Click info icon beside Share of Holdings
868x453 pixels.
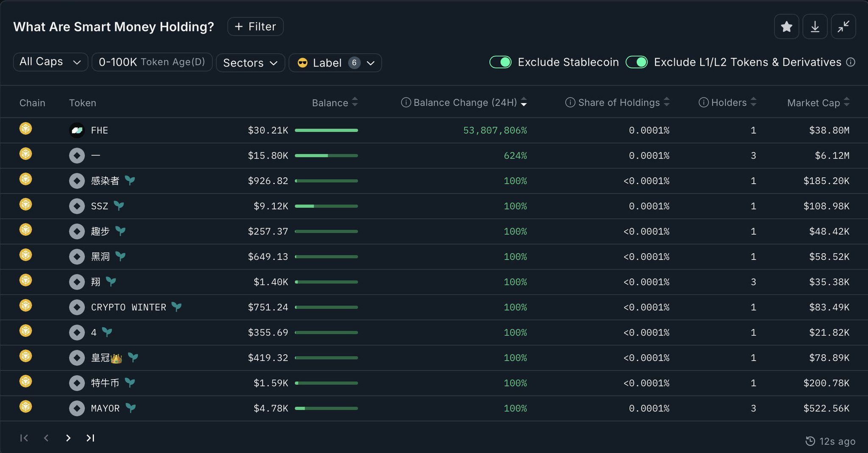coord(570,103)
